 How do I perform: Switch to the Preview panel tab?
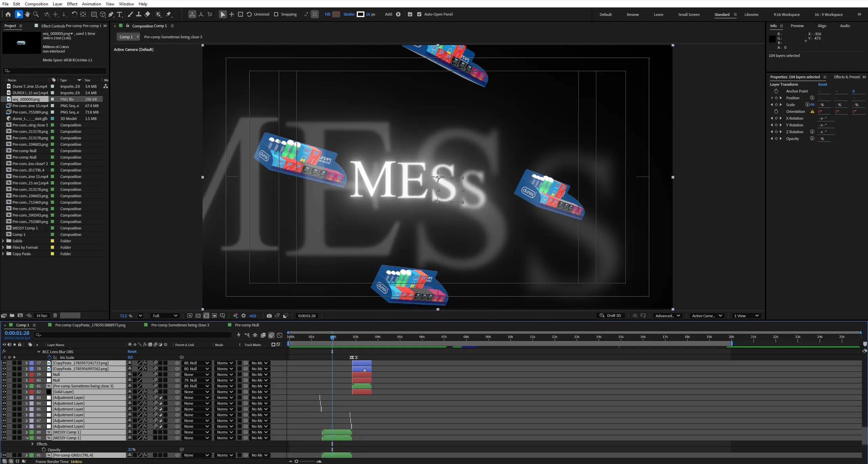pyautogui.click(x=797, y=26)
